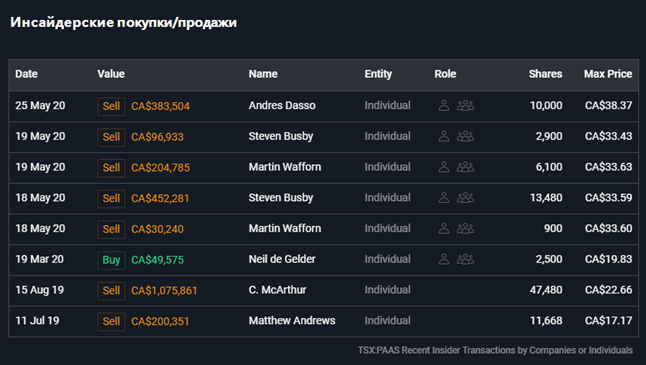Select the name C. McArthur

[x=277, y=290]
